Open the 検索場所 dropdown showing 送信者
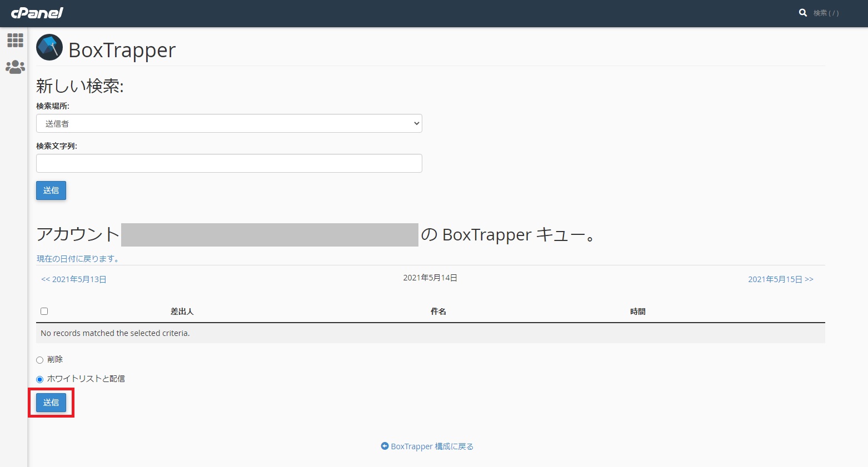The image size is (868, 467). tap(229, 123)
